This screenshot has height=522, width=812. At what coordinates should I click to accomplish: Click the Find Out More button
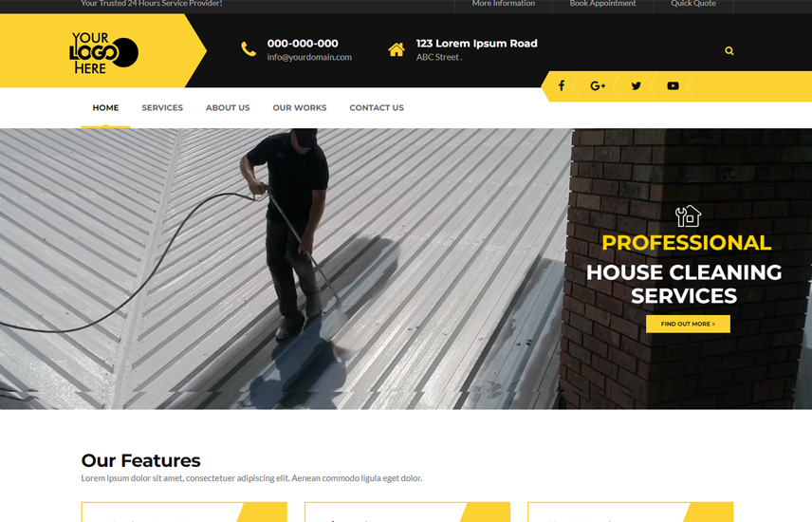click(688, 324)
